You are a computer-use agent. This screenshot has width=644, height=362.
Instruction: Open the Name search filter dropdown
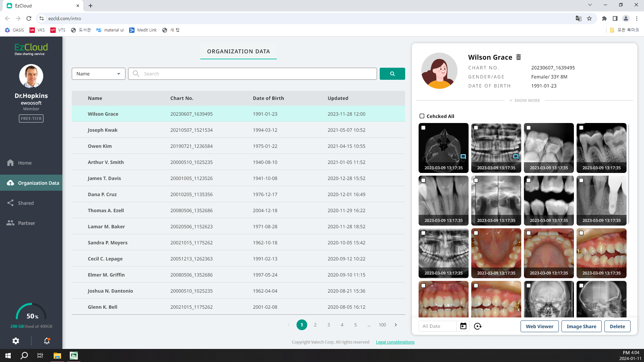point(98,74)
